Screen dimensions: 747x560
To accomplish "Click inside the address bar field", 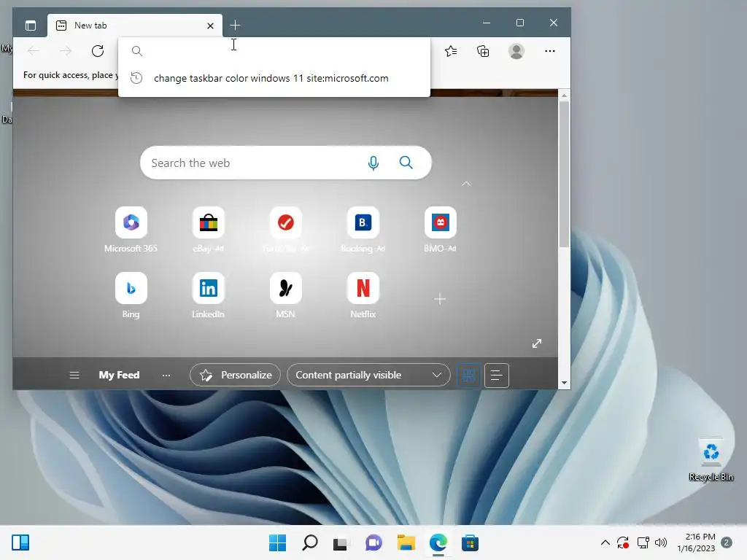I will tap(274, 51).
